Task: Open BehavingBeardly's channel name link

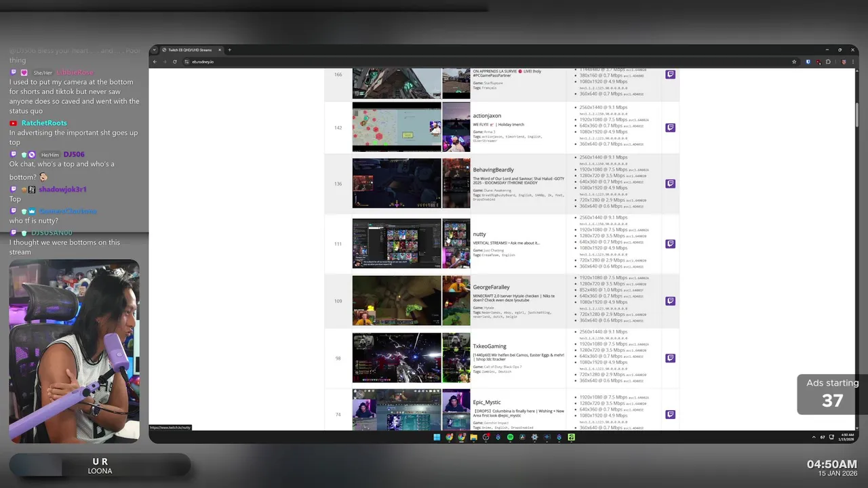Action: 493,170
